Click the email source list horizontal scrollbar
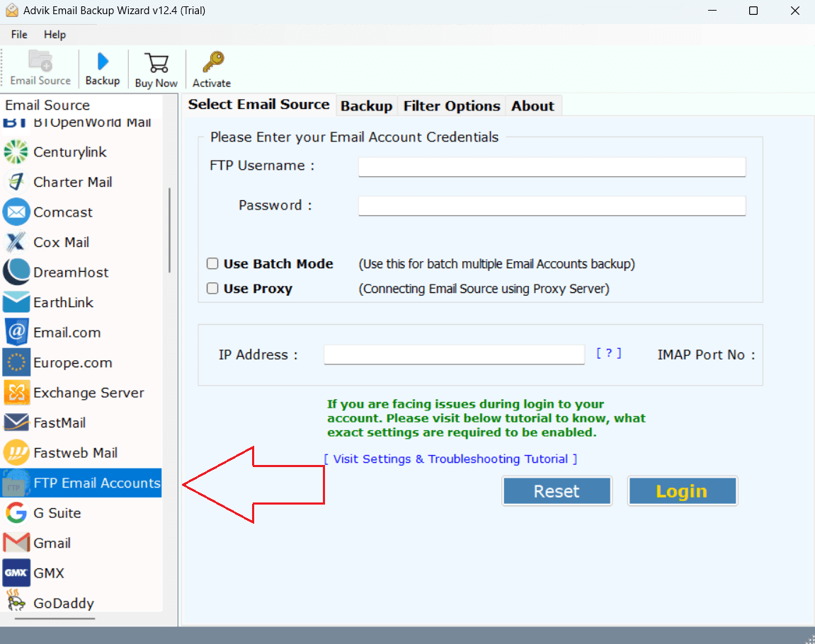This screenshot has height=644, width=815. [x=55, y=619]
